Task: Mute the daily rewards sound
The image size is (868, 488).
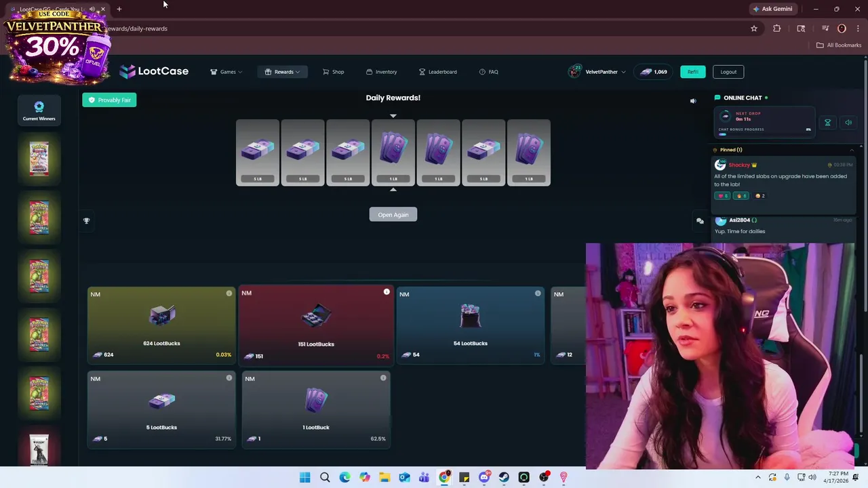Action: click(x=693, y=101)
